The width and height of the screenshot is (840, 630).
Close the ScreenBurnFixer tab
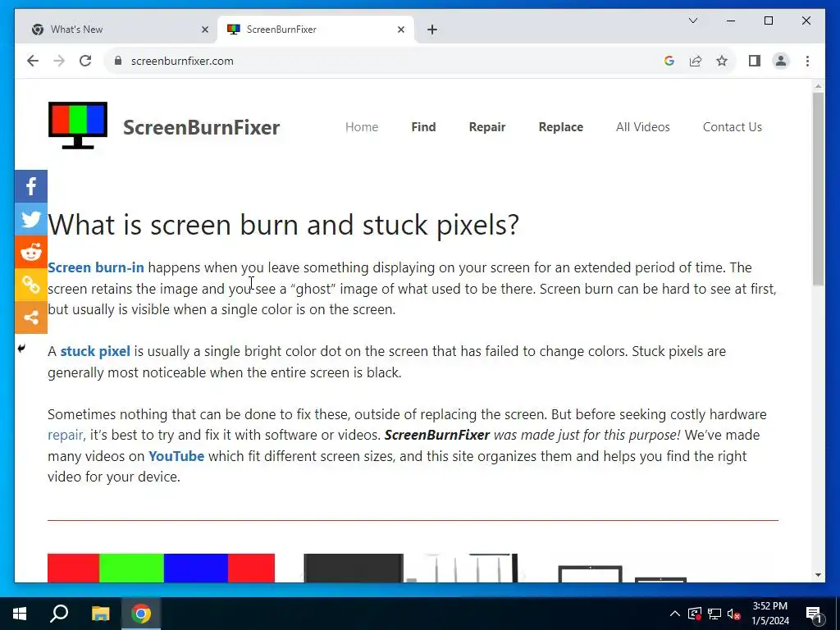pos(400,30)
